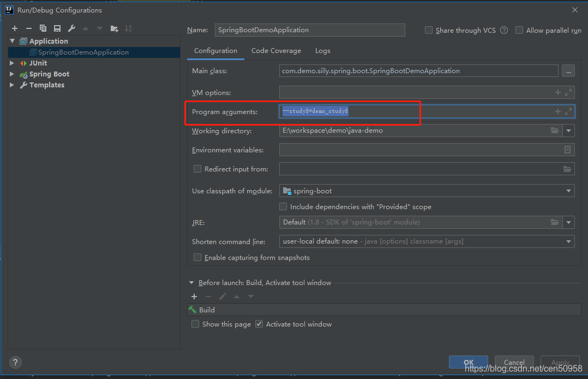588x379 pixels.
Task: Enable capturing form snapshots
Action: (x=197, y=257)
